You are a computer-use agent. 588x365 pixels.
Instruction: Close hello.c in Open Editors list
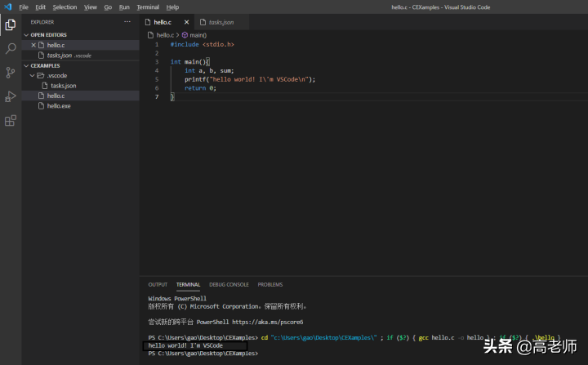tap(33, 45)
